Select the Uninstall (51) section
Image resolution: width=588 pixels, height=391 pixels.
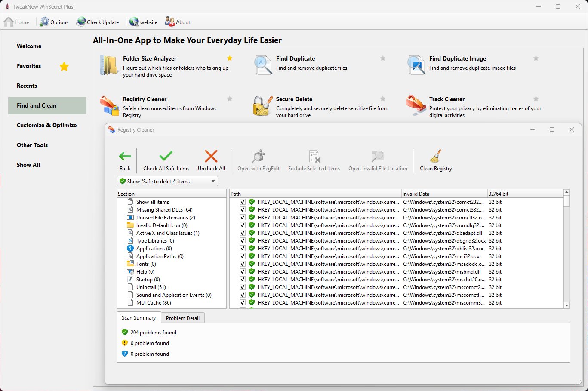point(151,287)
